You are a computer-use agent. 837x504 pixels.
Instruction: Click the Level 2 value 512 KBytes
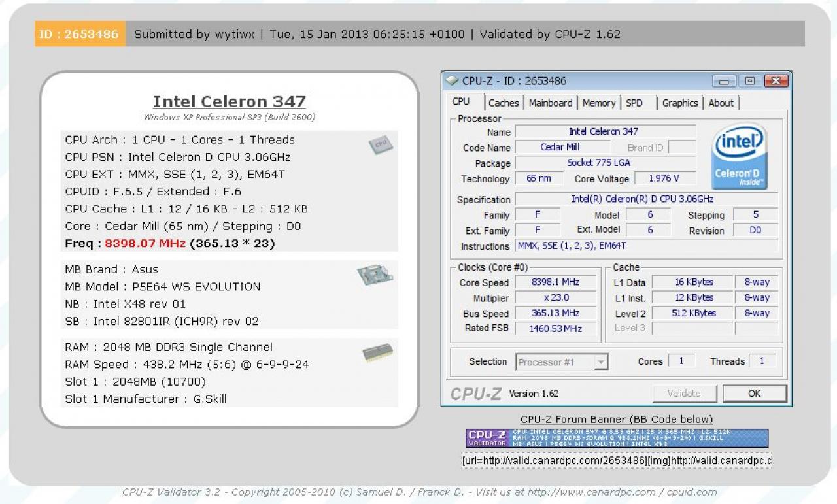[694, 313]
